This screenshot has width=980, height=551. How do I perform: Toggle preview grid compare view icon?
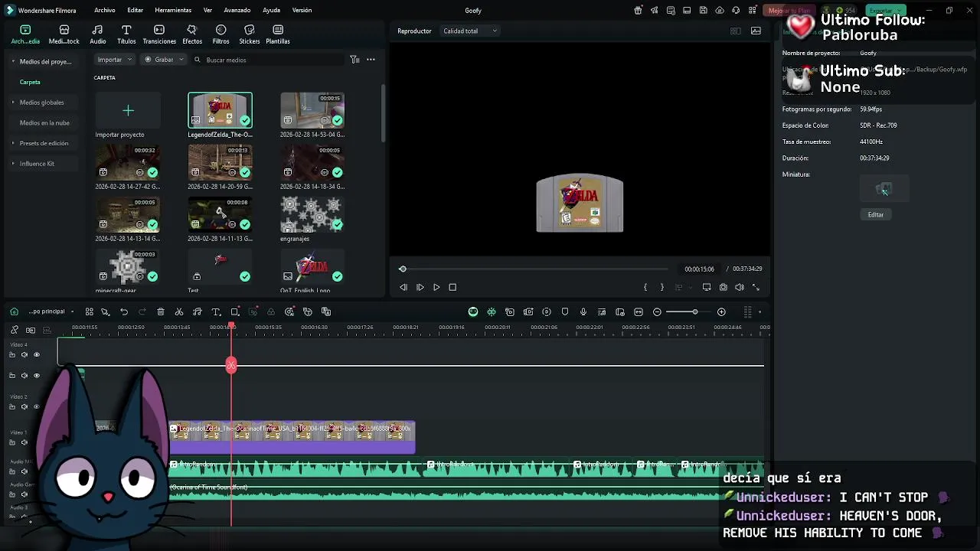click(x=735, y=31)
